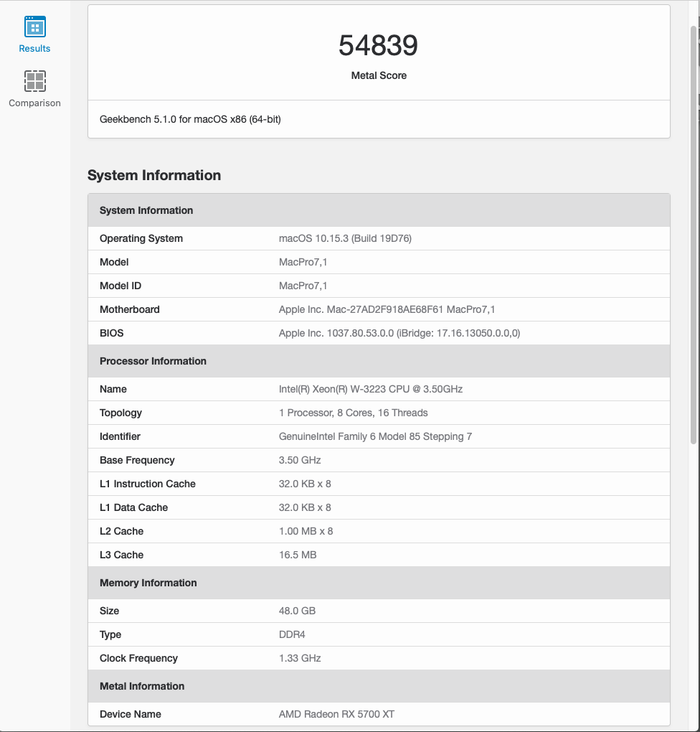Select the 'Device Name' row label
700x732 pixels.
point(131,714)
